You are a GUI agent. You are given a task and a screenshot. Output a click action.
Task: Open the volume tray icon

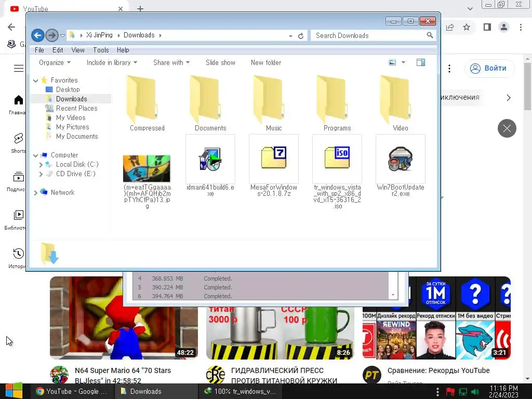tap(475, 392)
